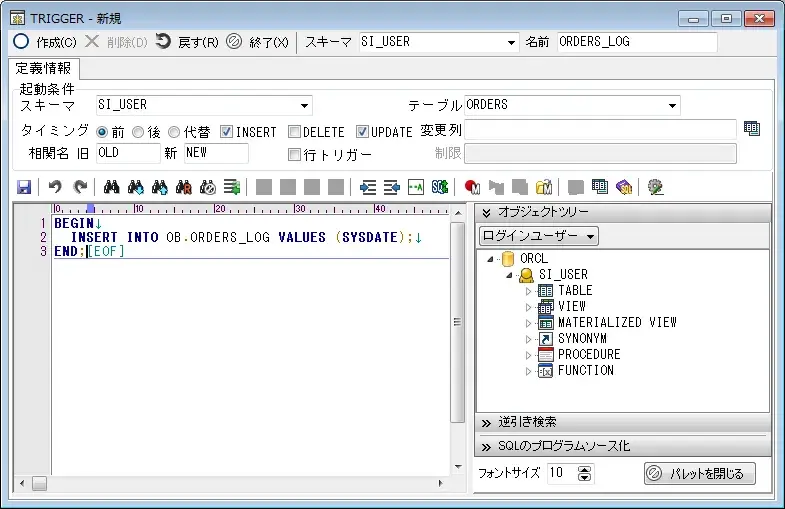Click the フォントサイズ stepper arrows

pyautogui.click(x=584, y=473)
